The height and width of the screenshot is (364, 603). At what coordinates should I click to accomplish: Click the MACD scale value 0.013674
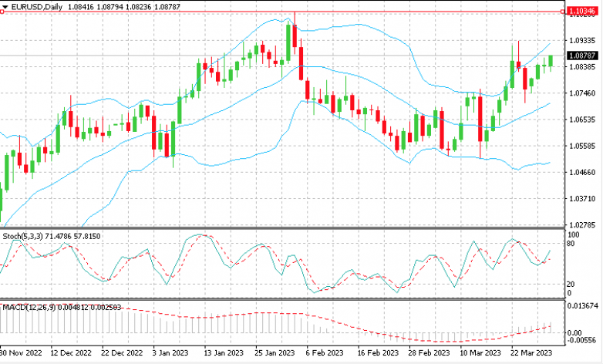[x=584, y=306]
